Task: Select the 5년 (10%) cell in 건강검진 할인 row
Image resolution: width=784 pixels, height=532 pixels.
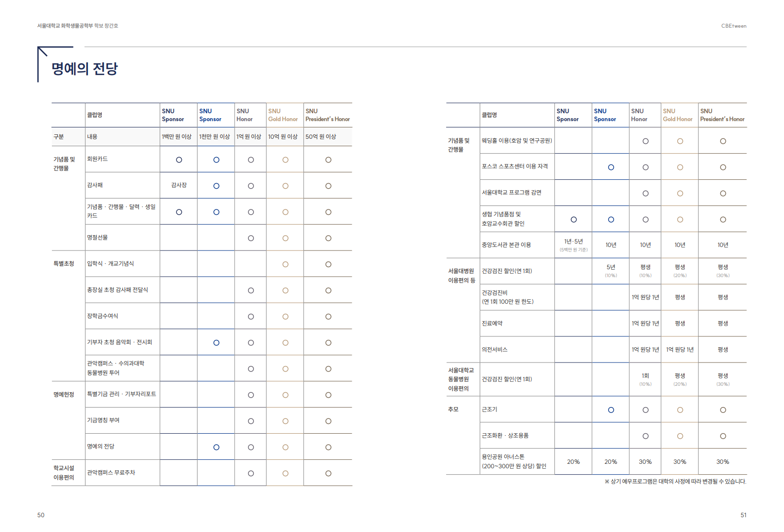Action: pos(611,271)
